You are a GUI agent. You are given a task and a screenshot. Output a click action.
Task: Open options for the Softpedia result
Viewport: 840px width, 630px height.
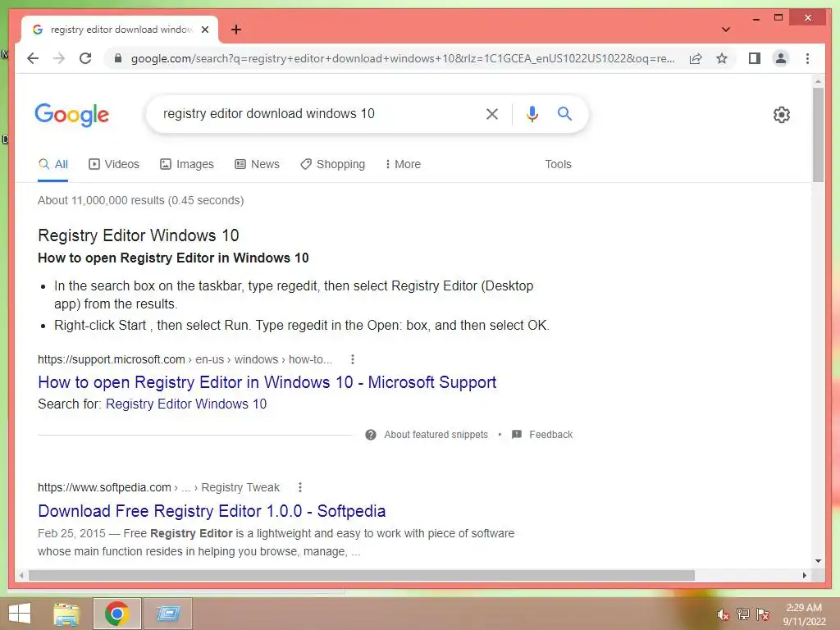tap(300, 487)
